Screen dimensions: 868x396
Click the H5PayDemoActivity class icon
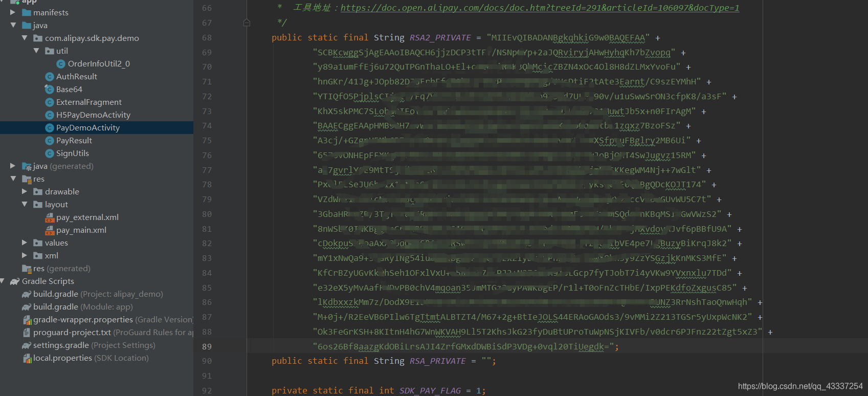[50, 115]
